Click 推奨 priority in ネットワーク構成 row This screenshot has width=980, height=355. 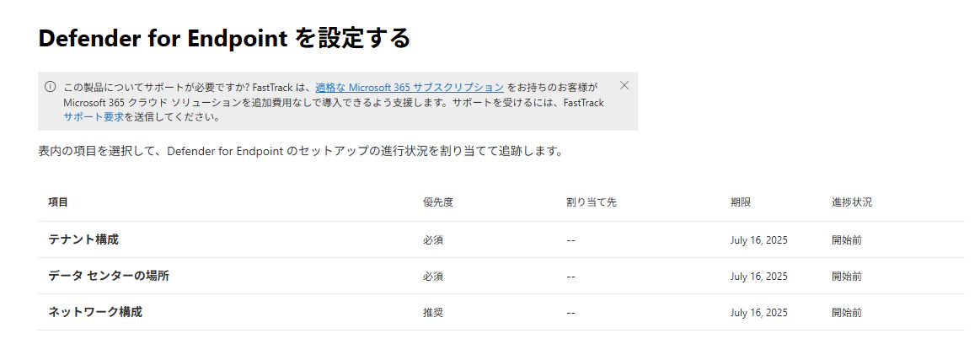[x=432, y=313]
